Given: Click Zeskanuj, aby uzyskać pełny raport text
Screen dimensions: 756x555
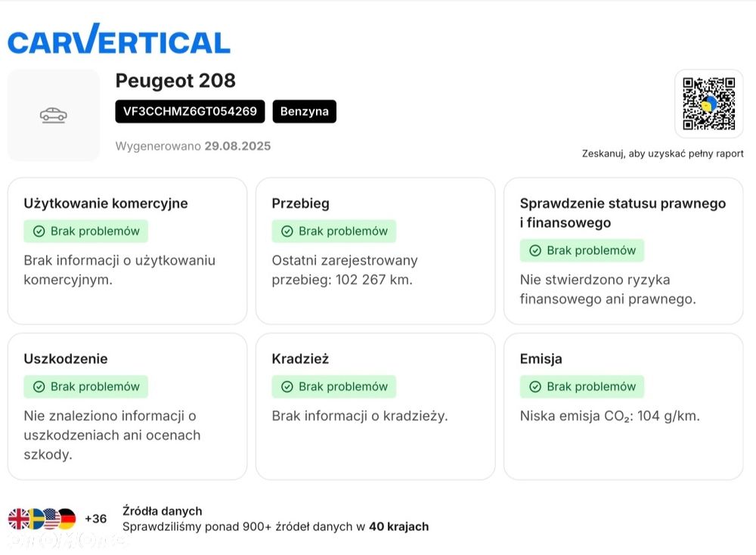Looking at the screenshot, I should pyautogui.click(x=662, y=153).
